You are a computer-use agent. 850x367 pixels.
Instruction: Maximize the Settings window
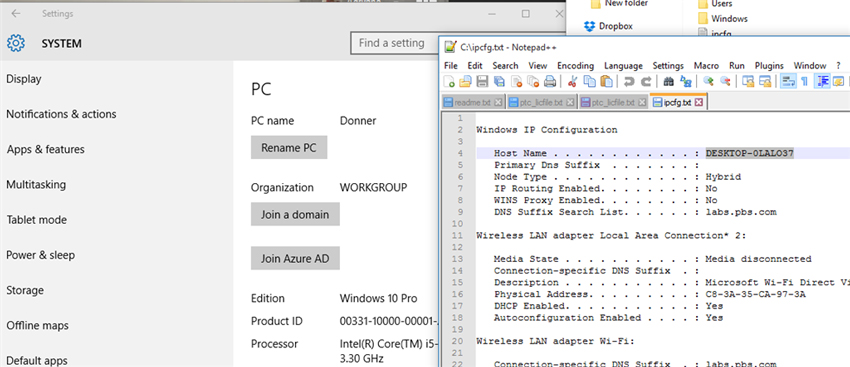(x=525, y=14)
